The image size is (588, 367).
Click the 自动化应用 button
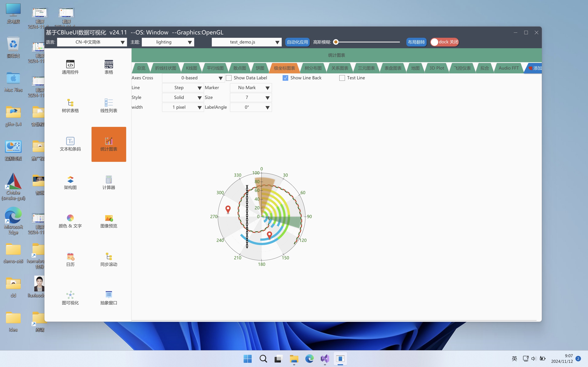tap(297, 42)
